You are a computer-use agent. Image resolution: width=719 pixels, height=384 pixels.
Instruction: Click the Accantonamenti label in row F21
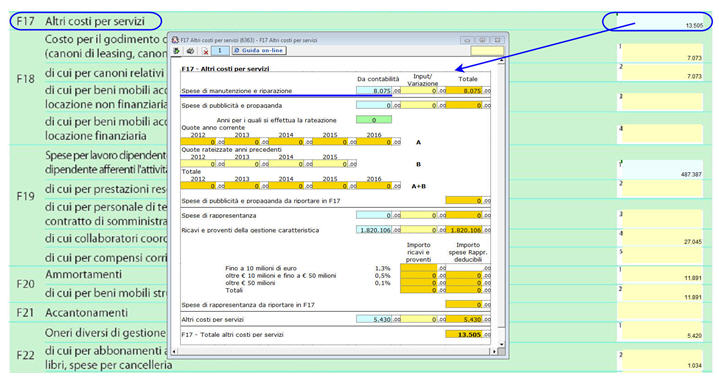click(x=86, y=312)
